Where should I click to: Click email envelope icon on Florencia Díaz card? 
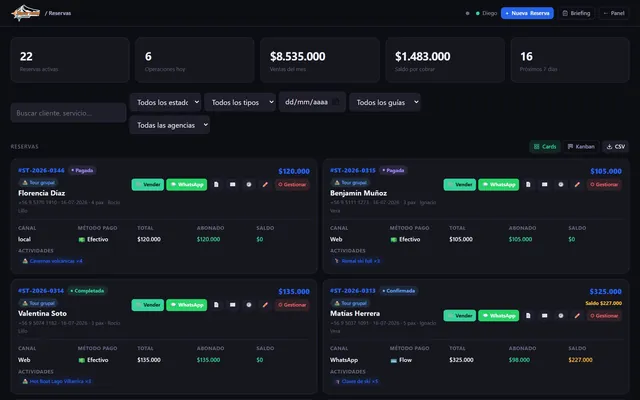pos(233,184)
